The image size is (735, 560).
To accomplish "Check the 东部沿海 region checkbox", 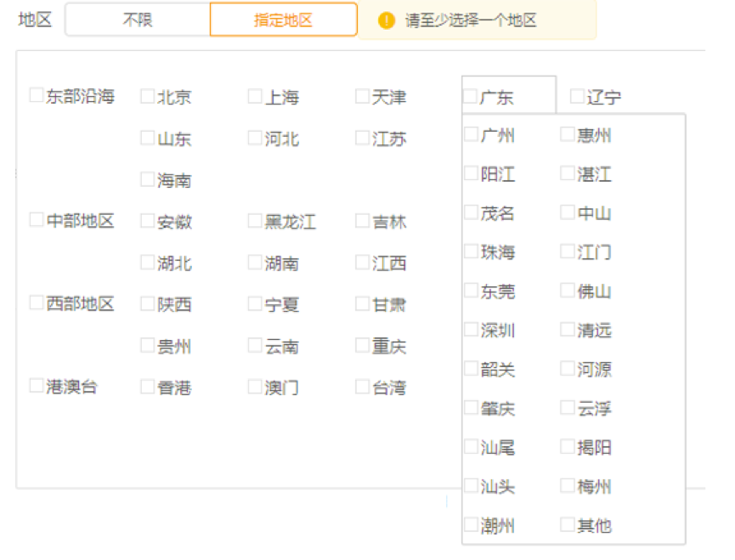I will 37,96.
